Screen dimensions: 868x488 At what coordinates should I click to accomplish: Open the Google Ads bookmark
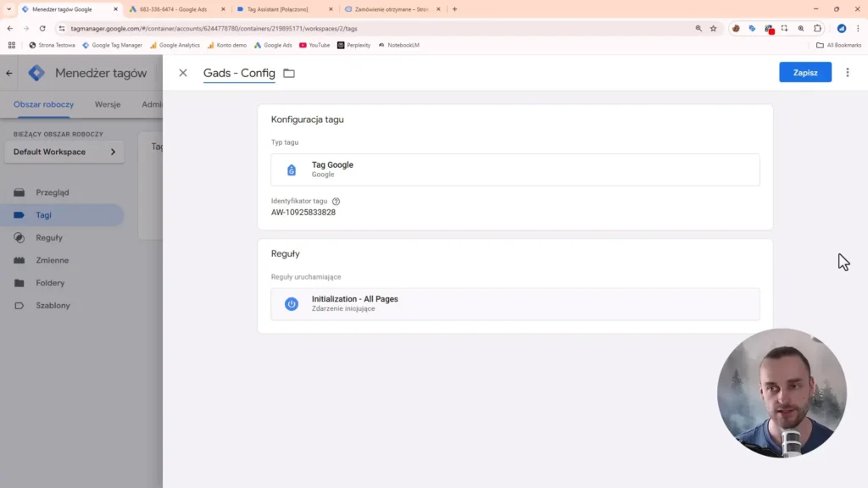pos(273,46)
